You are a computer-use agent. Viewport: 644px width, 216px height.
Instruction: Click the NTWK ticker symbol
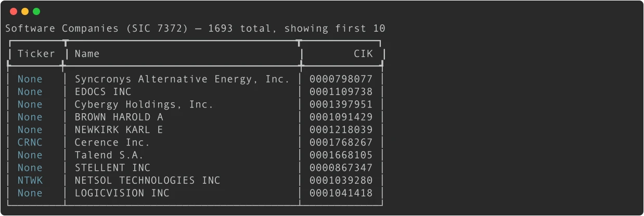[30, 180]
